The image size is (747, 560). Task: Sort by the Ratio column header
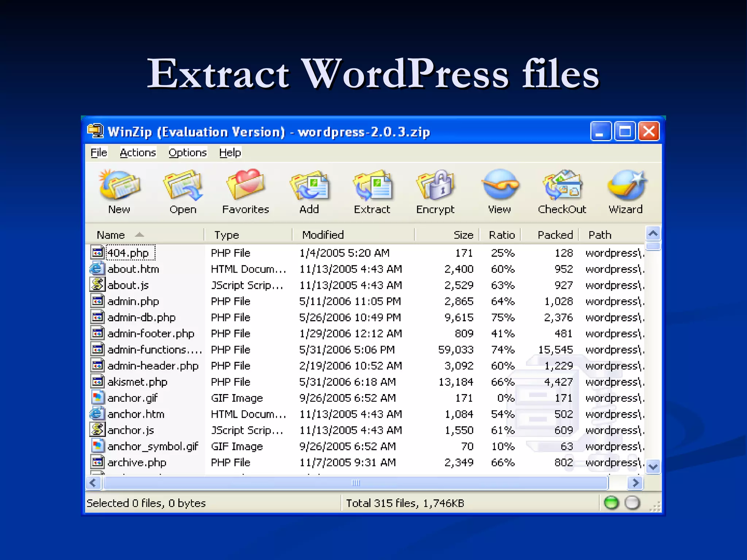[x=500, y=234]
